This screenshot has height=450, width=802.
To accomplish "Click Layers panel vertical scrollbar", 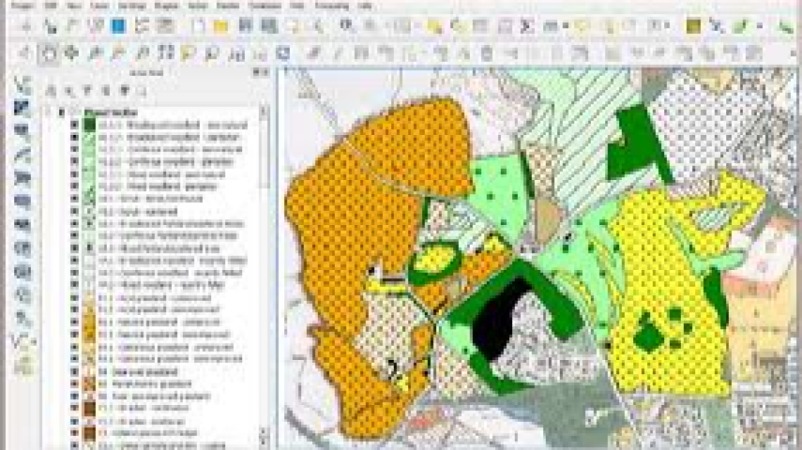I will [x=264, y=153].
